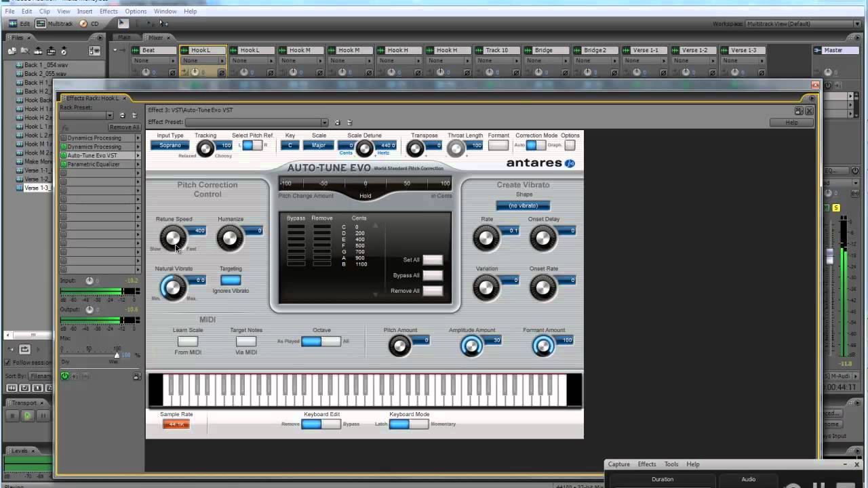
Task: Open the Scale selector showing Major
Action: (319, 146)
